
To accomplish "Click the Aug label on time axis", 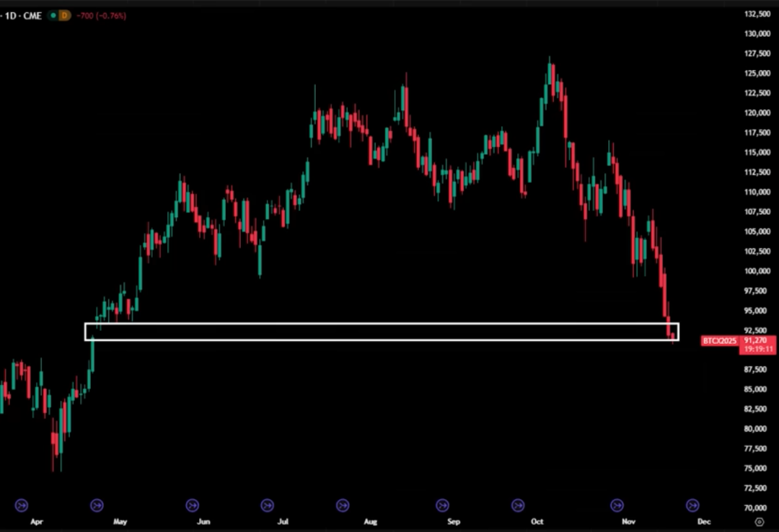I will click(371, 522).
